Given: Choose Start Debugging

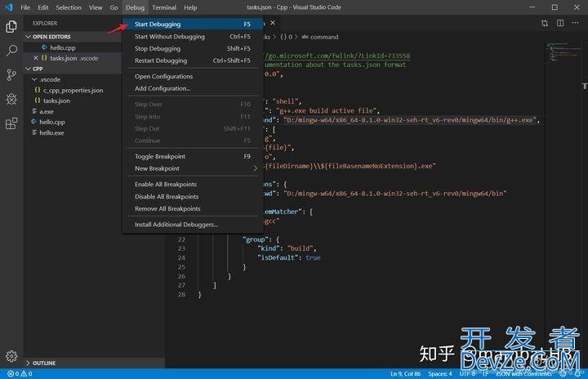Looking at the screenshot, I should 193,24.
